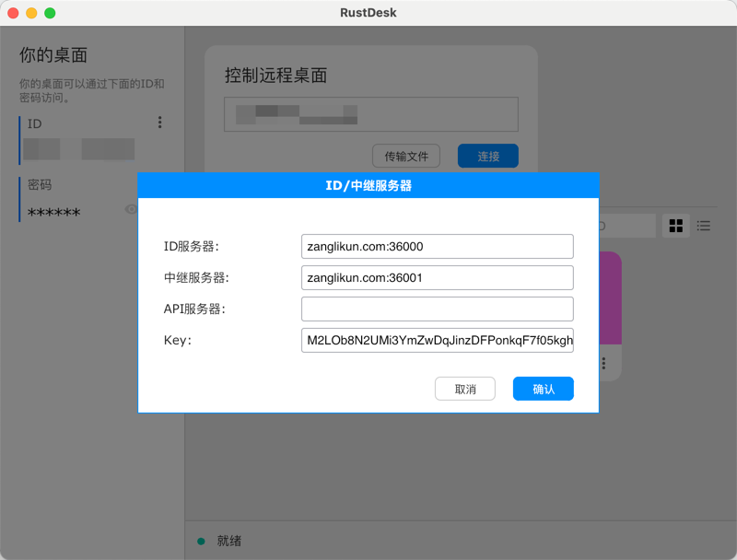Focus the 中继服务器 input field
This screenshot has height=560, width=737.
pyautogui.click(x=437, y=277)
